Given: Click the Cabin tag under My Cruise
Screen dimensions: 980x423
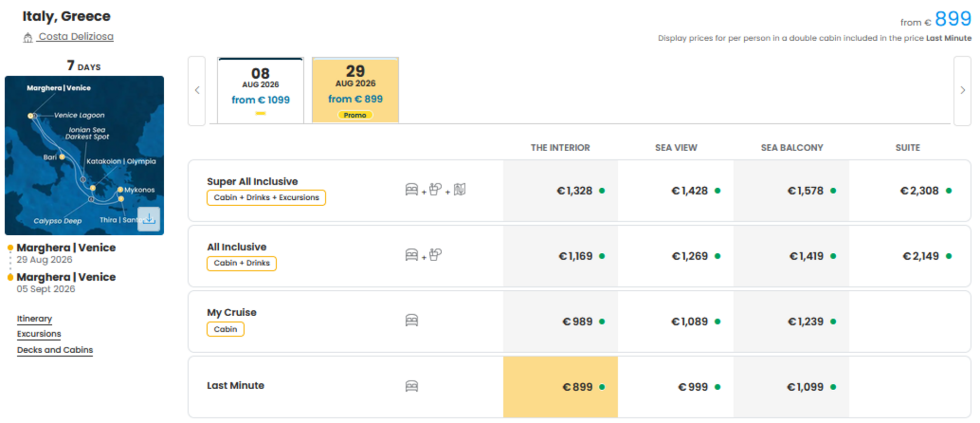Looking at the screenshot, I should tap(226, 329).
